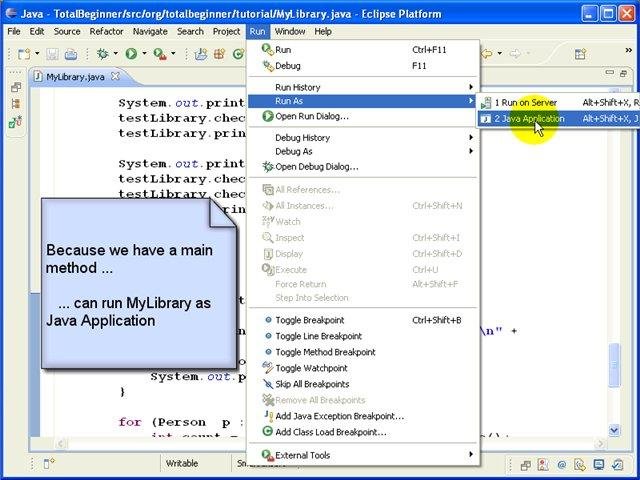The image size is (640, 480).
Task: Click the Declaration icon in bottom-right trim
Action: (580, 465)
